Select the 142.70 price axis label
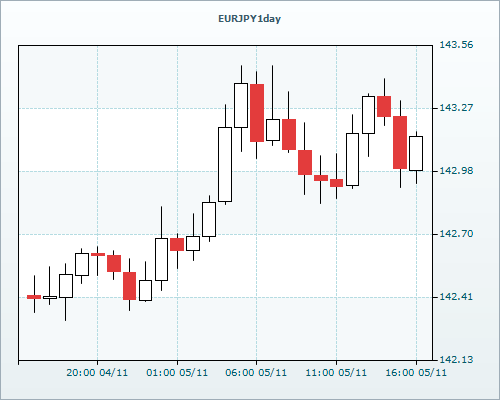The image size is (500, 400). (x=456, y=234)
